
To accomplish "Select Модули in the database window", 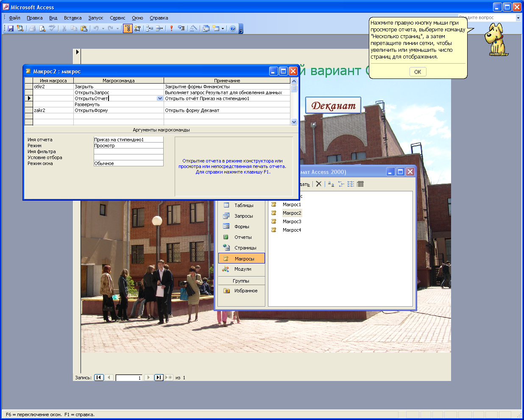I will pos(242,269).
